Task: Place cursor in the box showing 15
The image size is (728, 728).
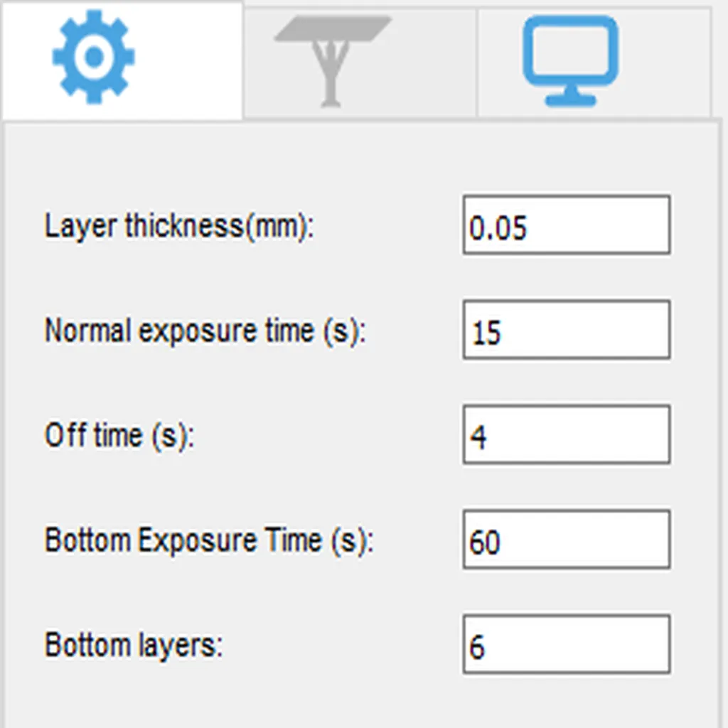Action: point(566,330)
